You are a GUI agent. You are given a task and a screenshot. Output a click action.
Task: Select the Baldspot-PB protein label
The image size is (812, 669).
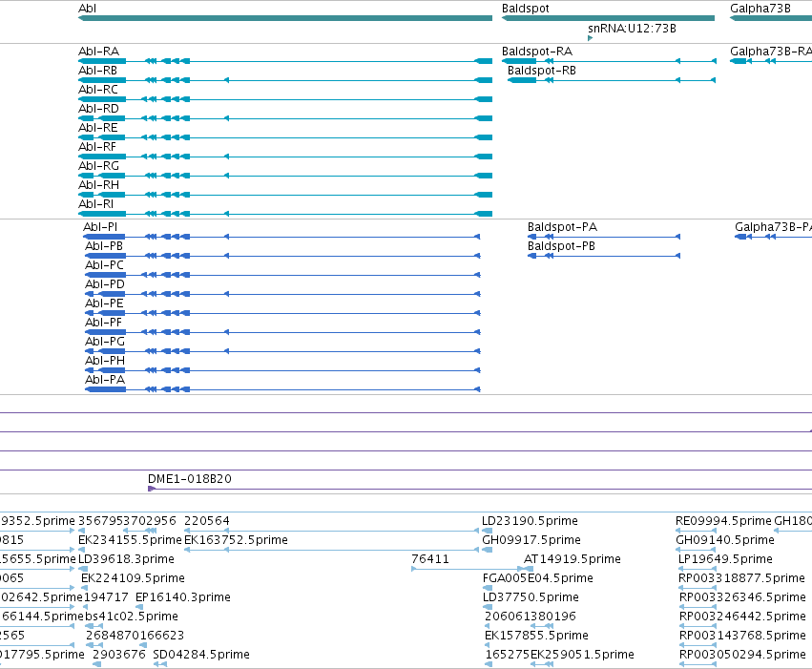coord(561,246)
